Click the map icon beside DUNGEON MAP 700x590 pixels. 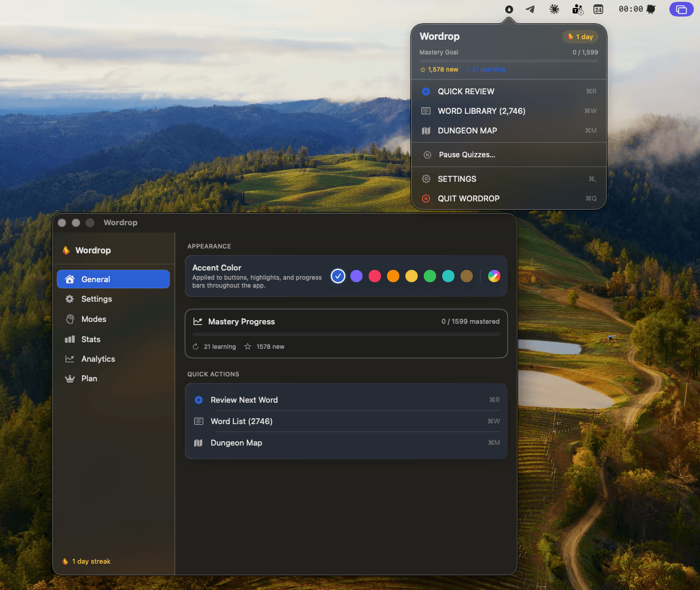(x=426, y=131)
